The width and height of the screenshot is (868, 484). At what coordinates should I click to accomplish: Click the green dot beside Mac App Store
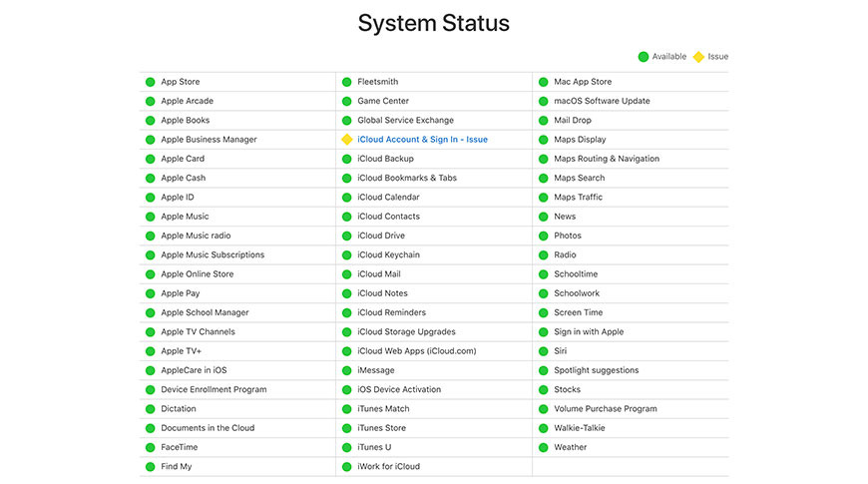[x=544, y=82]
